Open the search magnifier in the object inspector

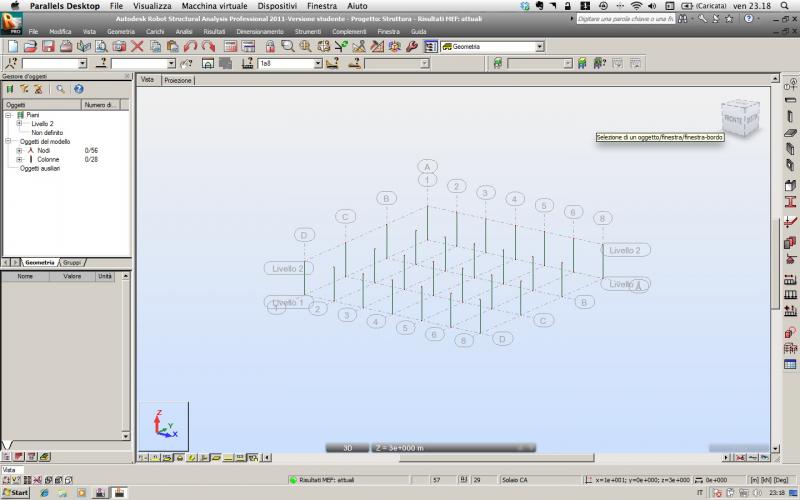point(61,89)
